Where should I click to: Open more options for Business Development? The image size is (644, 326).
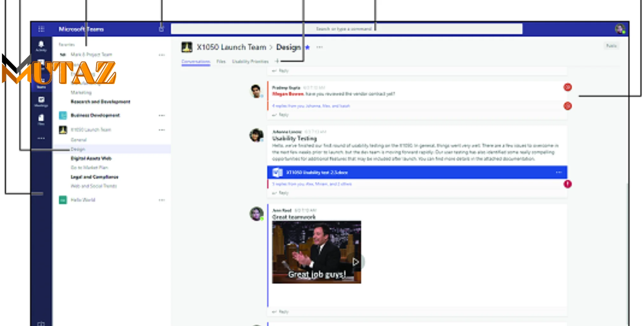pos(162,115)
